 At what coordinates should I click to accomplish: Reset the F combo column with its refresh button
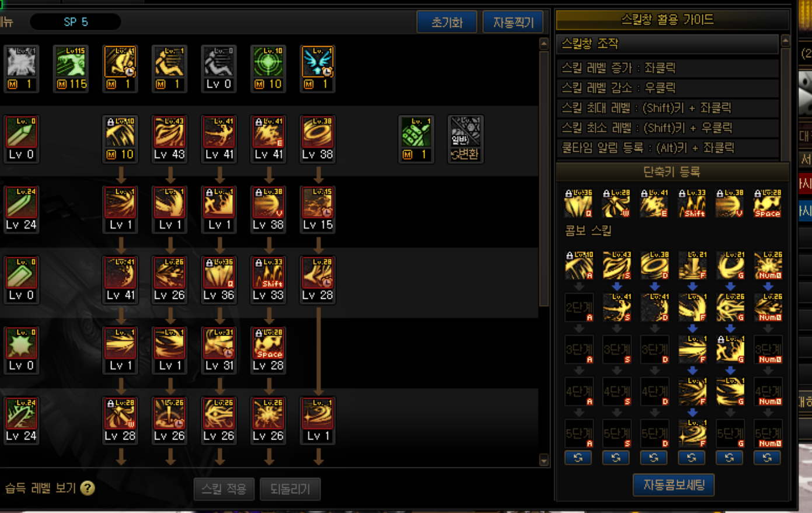692,458
